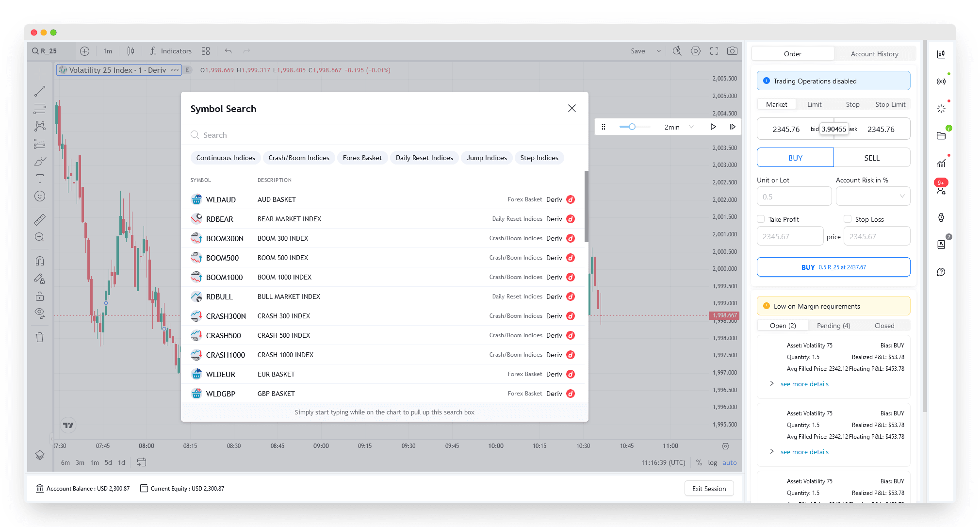Image resolution: width=980 pixels, height=527 pixels.
Task: Click the SELL button
Action: [872, 158]
